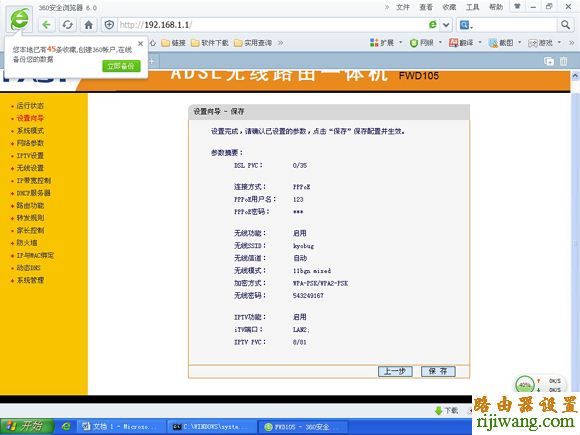The height and width of the screenshot is (435, 580).
Task: Open the address bar dropdown arrow
Action: [x=446, y=25]
